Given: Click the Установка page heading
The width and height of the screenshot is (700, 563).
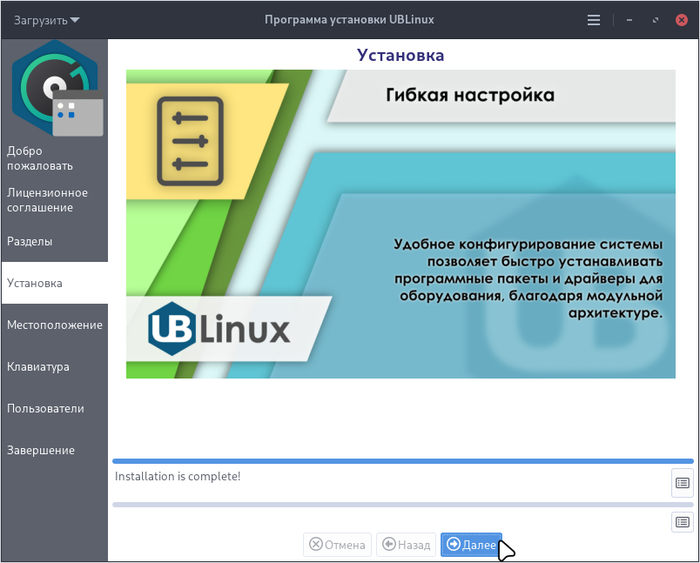Looking at the screenshot, I should click(400, 55).
